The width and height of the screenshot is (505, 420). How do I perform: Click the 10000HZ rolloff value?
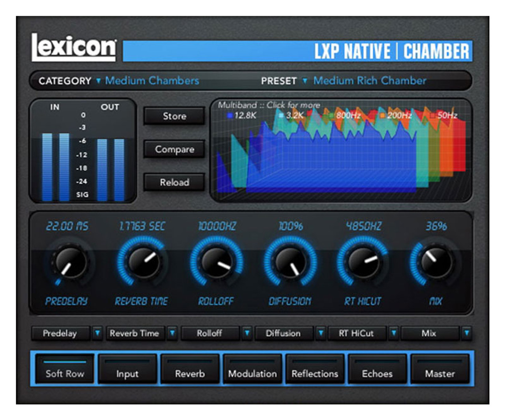coord(217,226)
